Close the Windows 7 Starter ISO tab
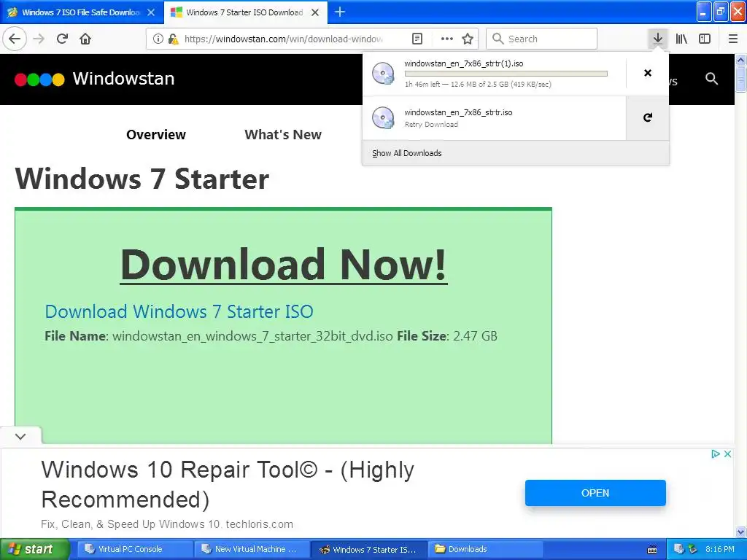This screenshot has width=747, height=560. pos(315,12)
